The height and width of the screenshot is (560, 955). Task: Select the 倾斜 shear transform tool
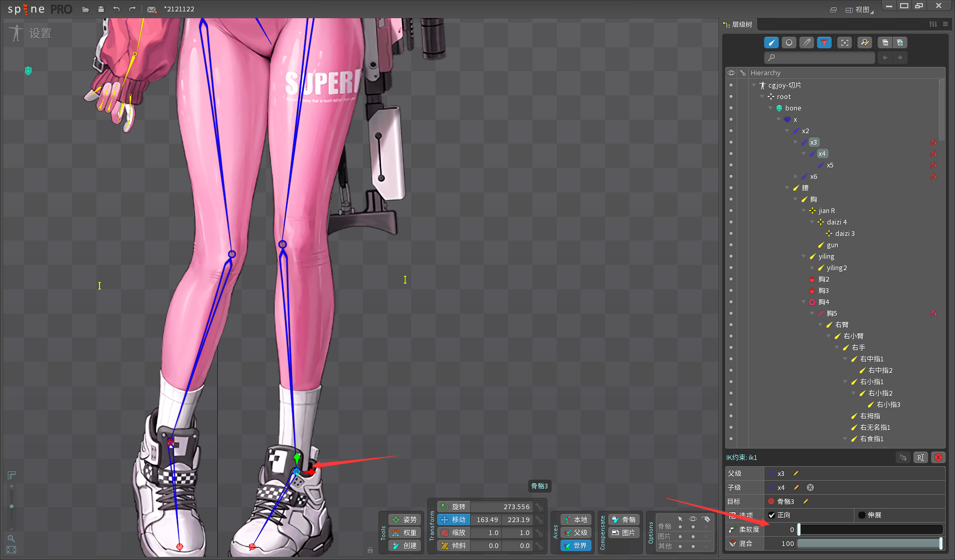coord(454,545)
